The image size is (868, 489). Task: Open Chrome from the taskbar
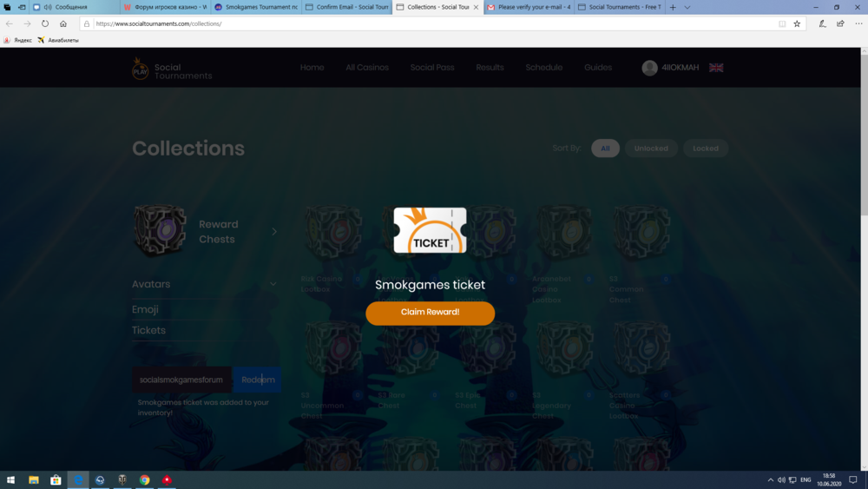pos(144,480)
